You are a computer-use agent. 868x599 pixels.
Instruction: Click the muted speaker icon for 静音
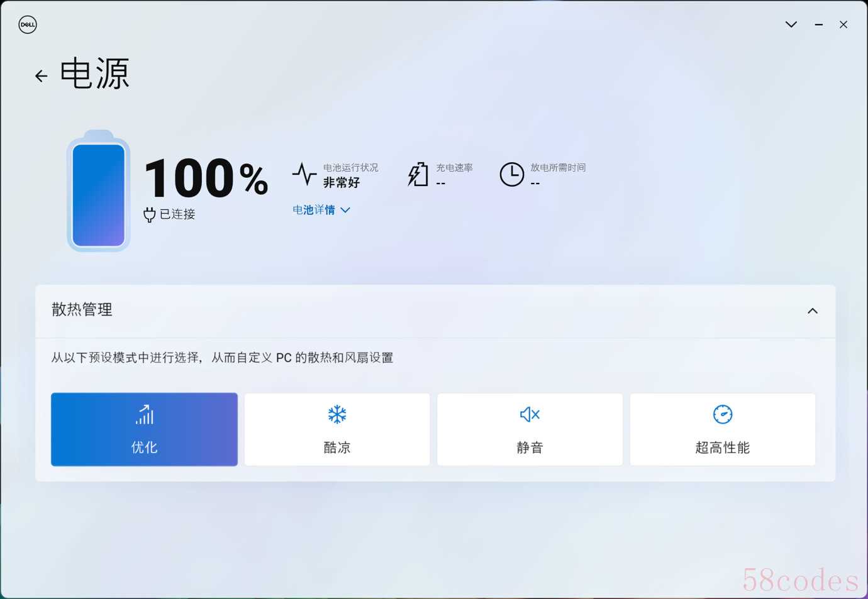click(x=530, y=414)
